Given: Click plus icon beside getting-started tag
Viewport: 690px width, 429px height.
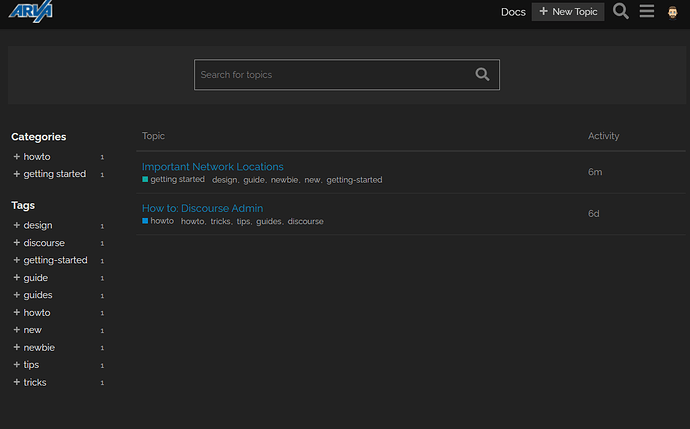Looking at the screenshot, I should (x=17, y=260).
